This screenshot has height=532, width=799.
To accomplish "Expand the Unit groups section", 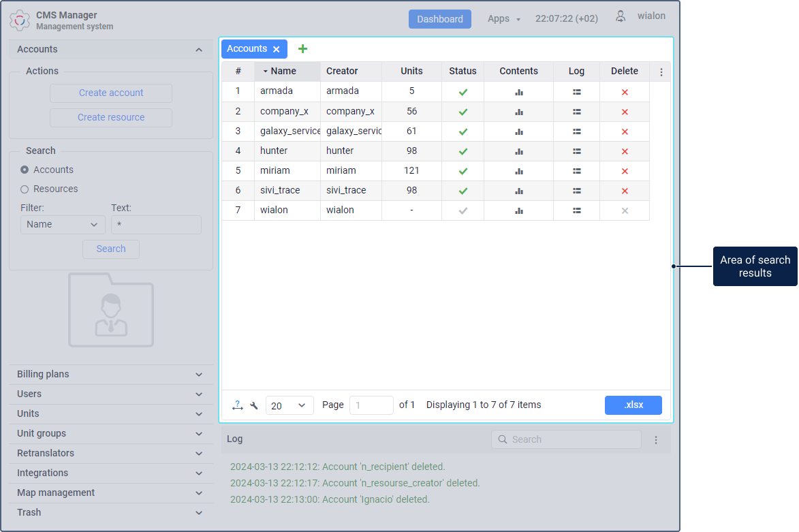I will [x=110, y=434].
